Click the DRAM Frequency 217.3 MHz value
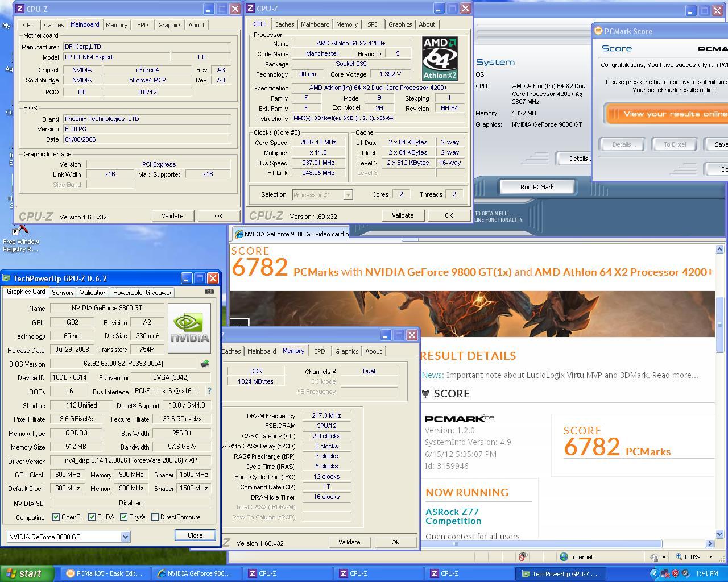 click(x=326, y=416)
